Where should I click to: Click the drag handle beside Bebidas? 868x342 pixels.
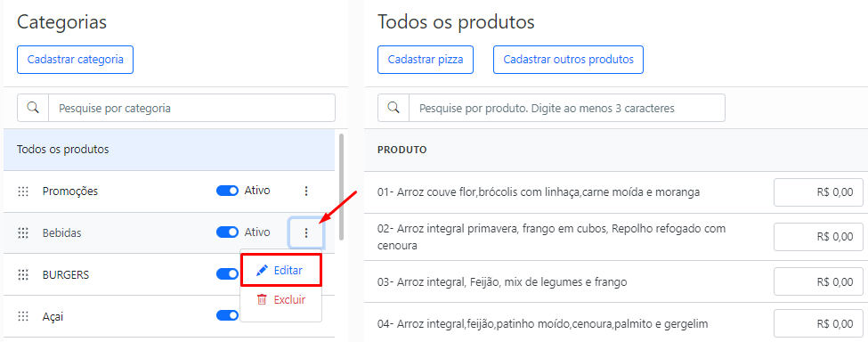pos(22,233)
